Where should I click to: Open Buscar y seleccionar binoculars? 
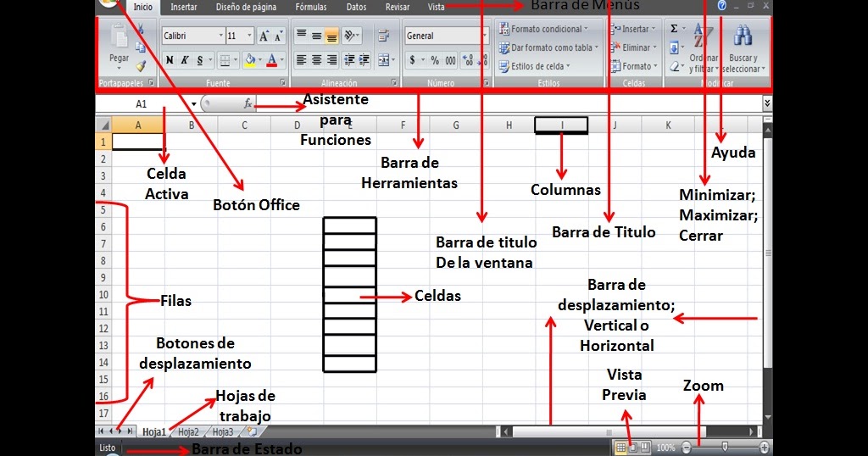[x=743, y=48]
